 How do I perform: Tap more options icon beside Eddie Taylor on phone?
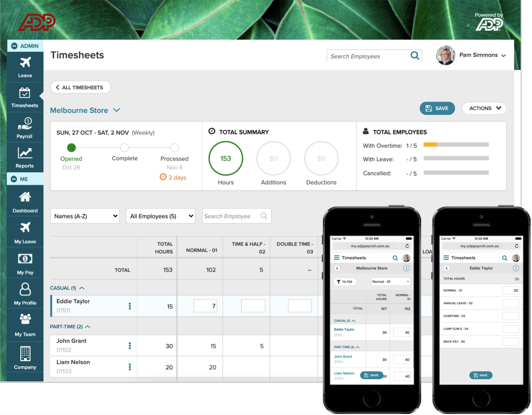pos(516,268)
